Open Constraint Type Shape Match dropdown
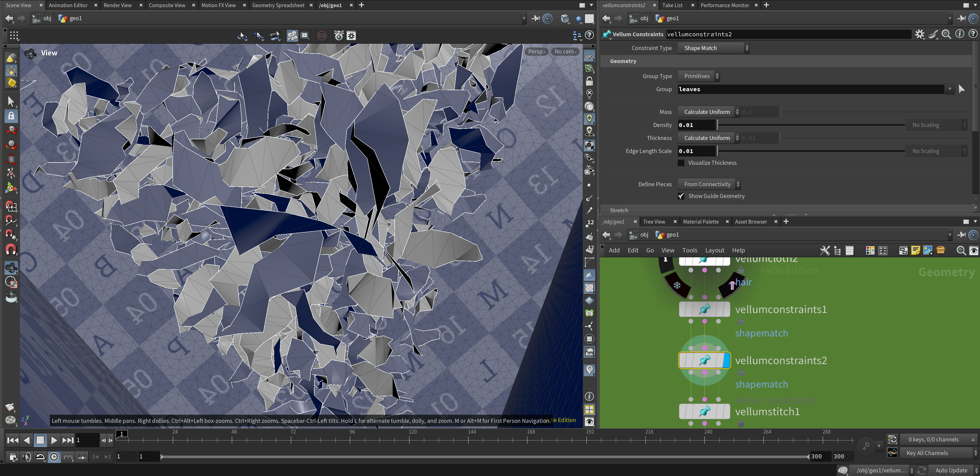This screenshot has height=476, width=980. coord(713,48)
